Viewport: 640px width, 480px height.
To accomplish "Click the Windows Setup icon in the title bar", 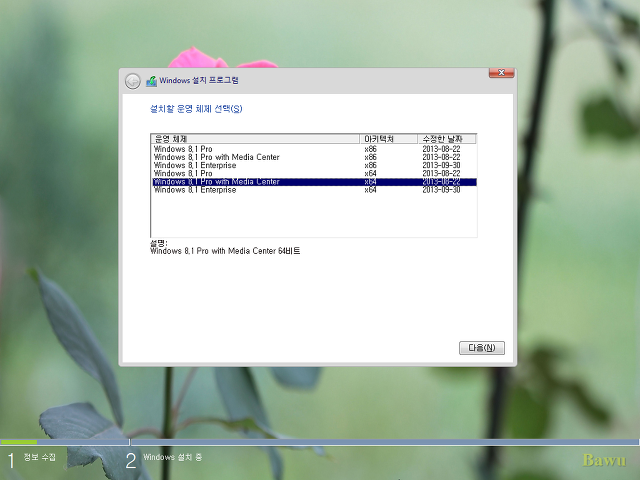I will (x=151, y=81).
